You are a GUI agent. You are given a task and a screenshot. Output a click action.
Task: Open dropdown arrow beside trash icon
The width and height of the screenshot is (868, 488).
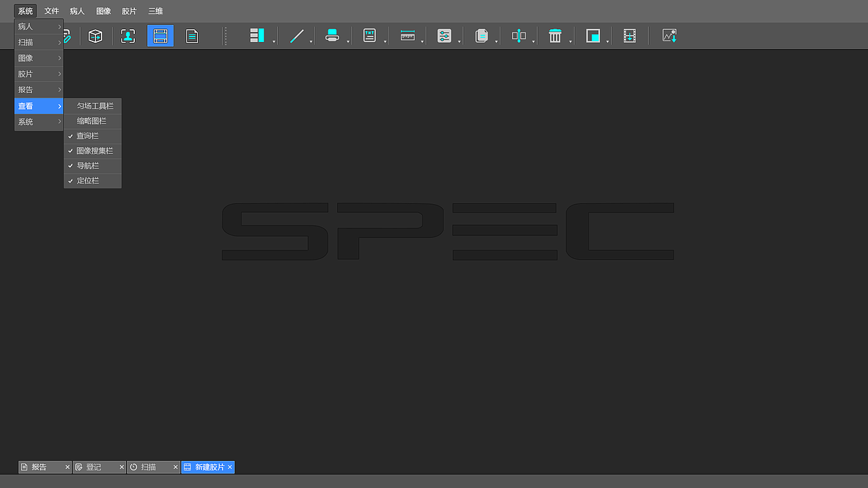(571, 42)
